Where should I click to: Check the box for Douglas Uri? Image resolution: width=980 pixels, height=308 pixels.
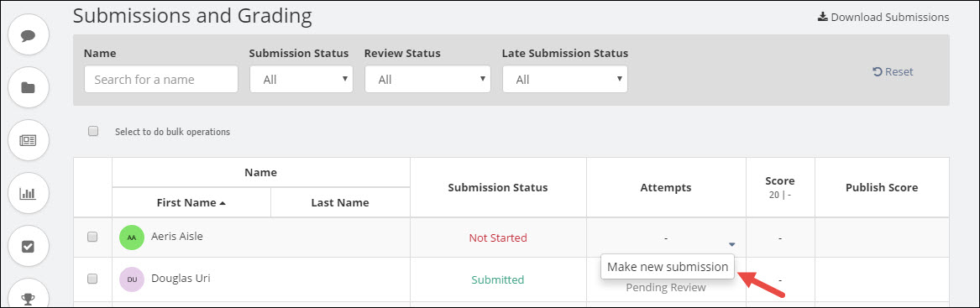(92, 279)
